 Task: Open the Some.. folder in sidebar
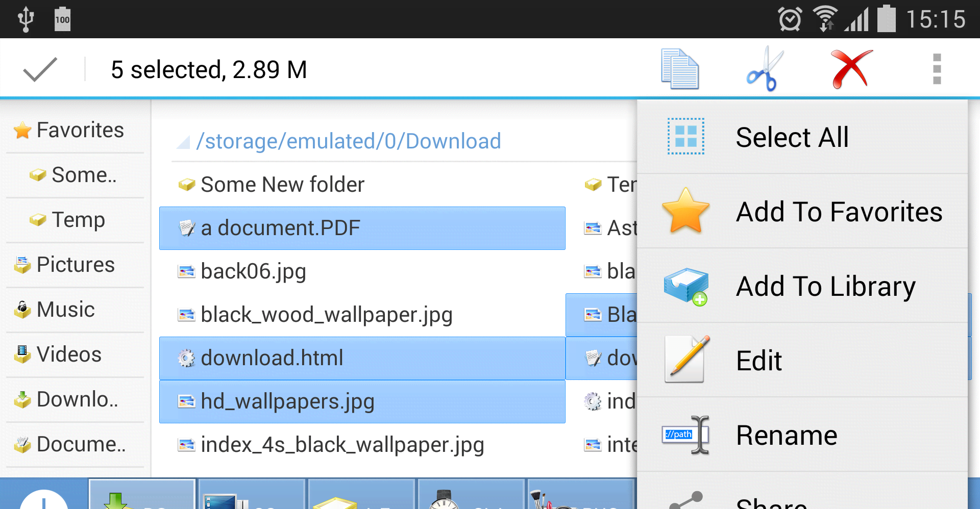tap(75, 175)
